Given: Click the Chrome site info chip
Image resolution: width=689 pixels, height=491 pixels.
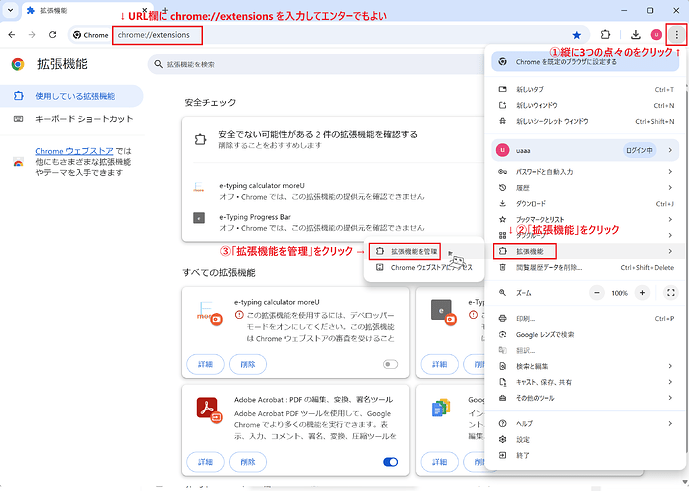Looking at the screenshot, I should [91, 35].
